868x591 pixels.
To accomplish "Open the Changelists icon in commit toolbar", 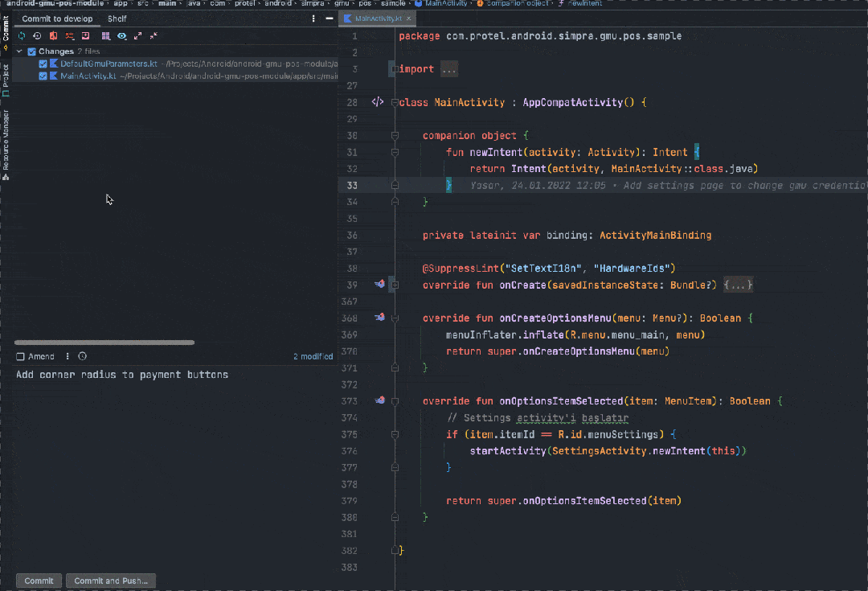I will [70, 35].
